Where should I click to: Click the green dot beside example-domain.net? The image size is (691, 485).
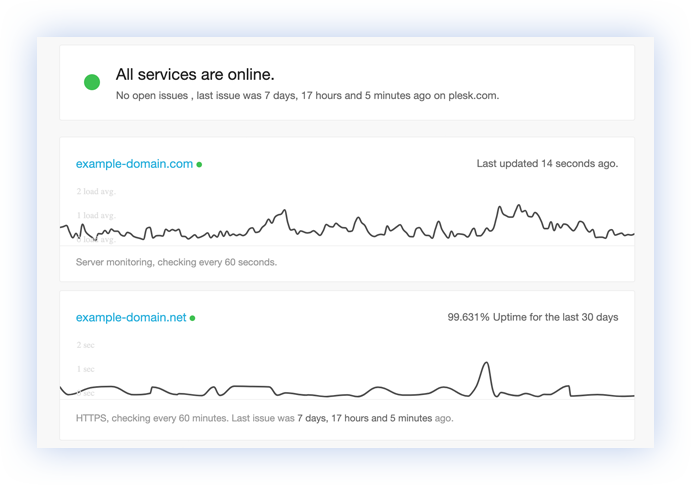click(x=193, y=318)
